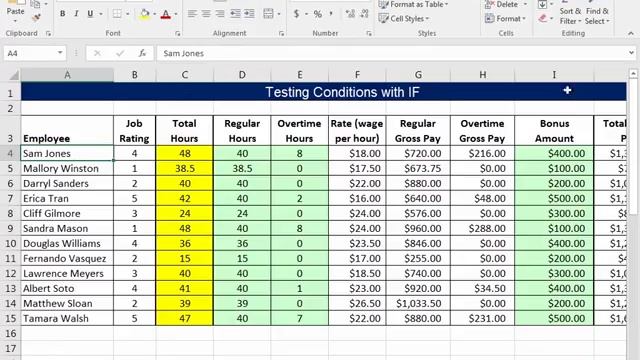Toggle Underline formatting
Screen dimensions: 640x360
pyautogui.click(x=90, y=14)
